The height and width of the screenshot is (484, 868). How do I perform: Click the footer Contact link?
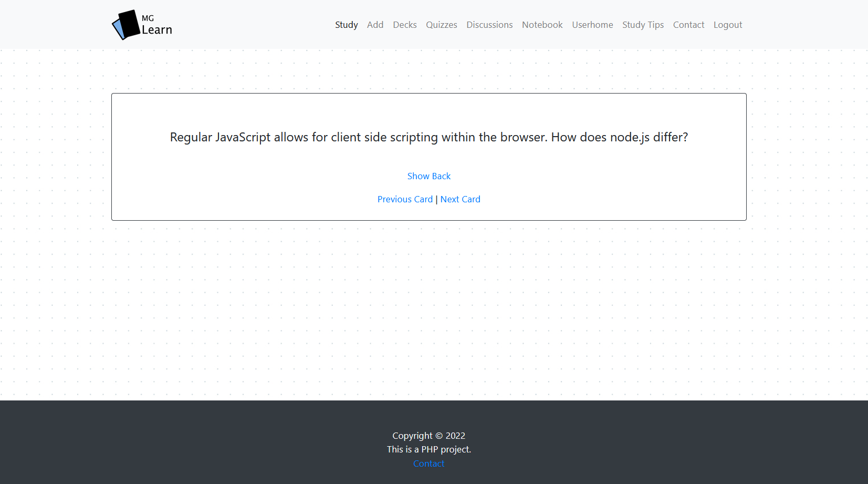tap(428, 464)
